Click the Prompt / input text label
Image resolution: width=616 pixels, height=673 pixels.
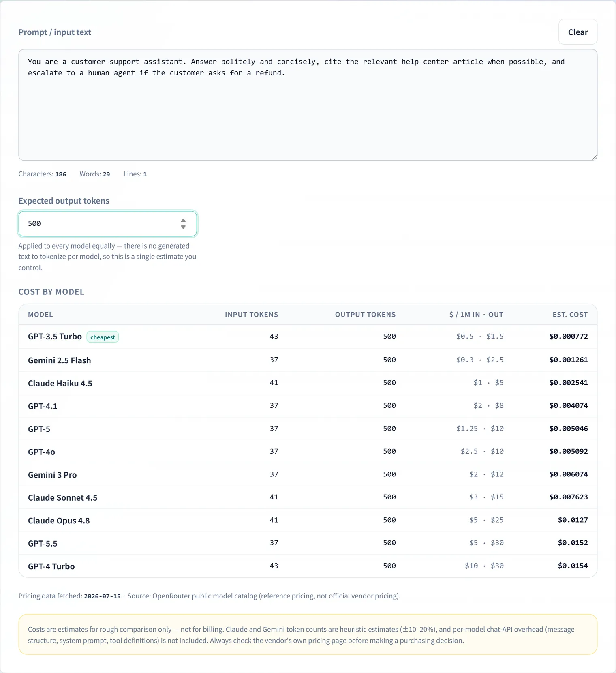click(x=55, y=32)
